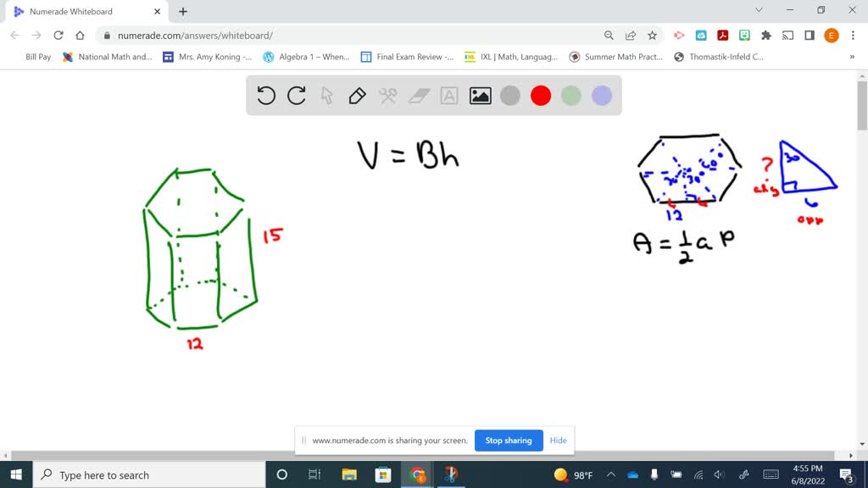Select the Undo tool in the whiteboard toolbar
This screenshot has width=868, height=488.
pyautogui.click(x=266, y=96)
